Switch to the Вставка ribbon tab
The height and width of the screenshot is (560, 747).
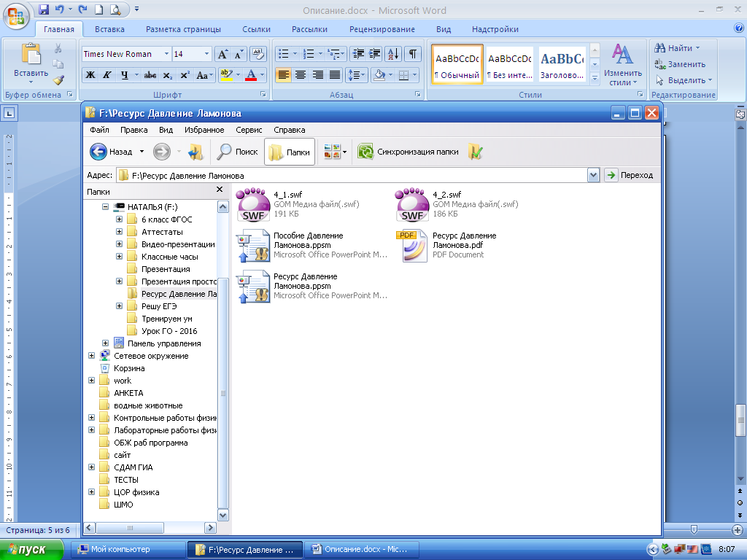click(x=109, y=29)
